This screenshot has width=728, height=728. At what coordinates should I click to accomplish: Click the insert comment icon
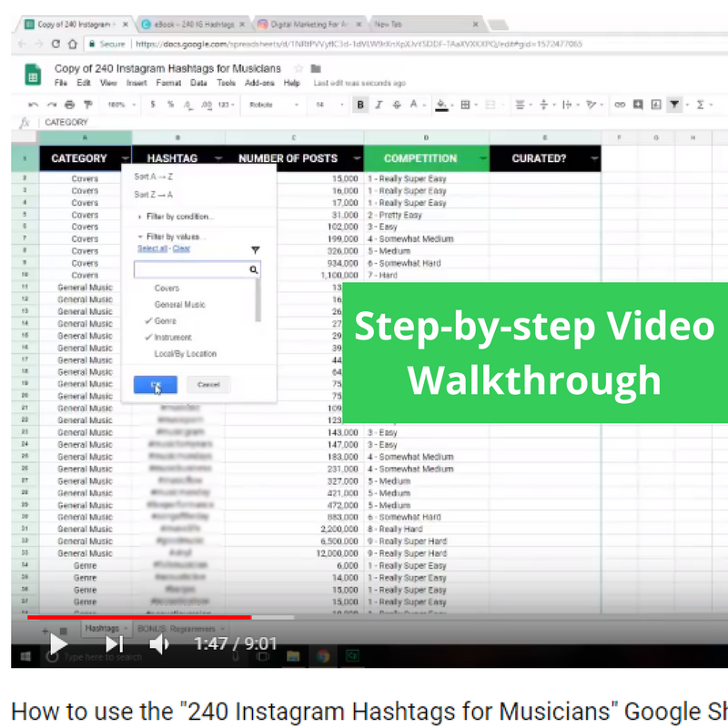pos(638,105)
